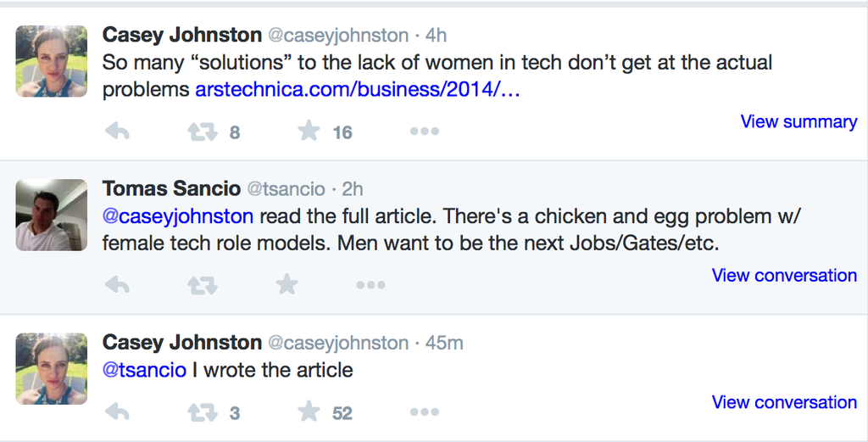The height and width of the screenshot is (442, 868).
Task: Retweet Tomas Sancio's reply
Action: (x=202, y=285)
